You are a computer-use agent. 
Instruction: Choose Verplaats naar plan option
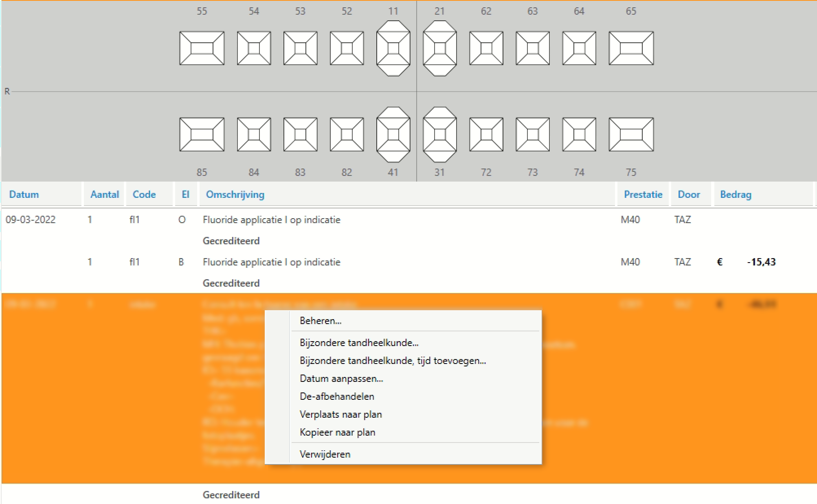coord(403,414)
